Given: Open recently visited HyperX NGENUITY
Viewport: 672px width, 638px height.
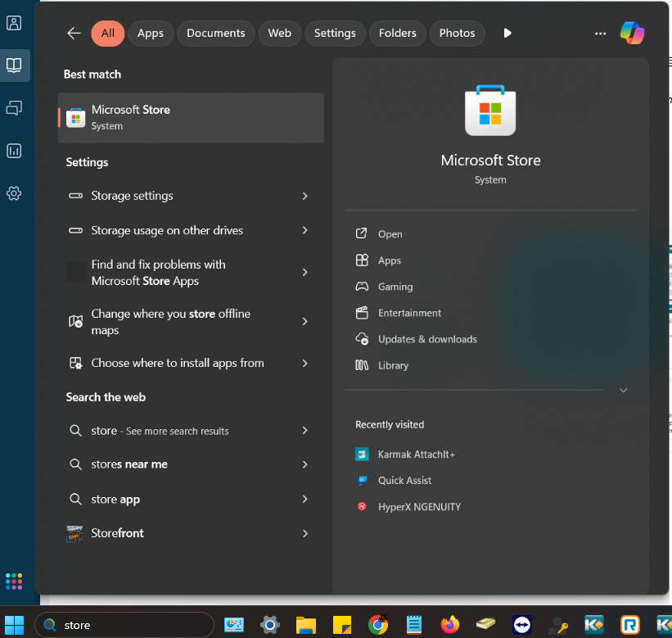Looking at the screenshot, I should pos(419,507).
